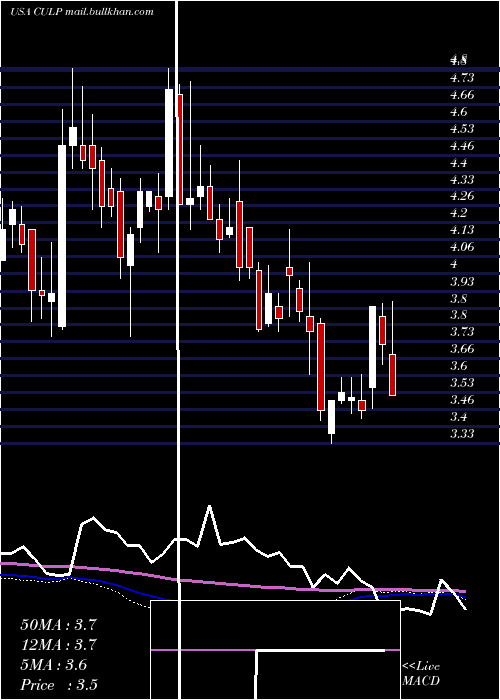The image size is (500, 700).
Task: Click the 4.13 price axis label
Action: (x=462, y=230)
